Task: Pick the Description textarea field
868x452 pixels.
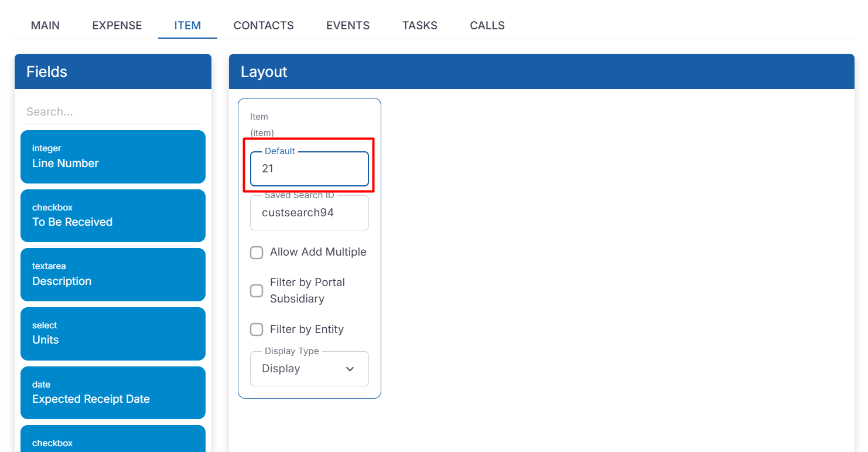Action: tap(113, 274)
